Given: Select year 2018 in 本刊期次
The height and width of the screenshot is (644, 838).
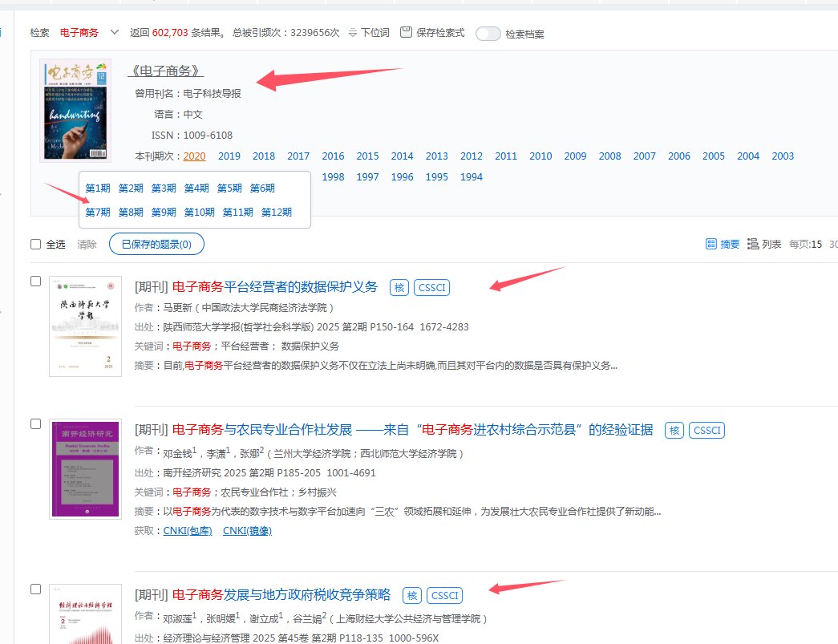Looking at the screenshot, I should tap(264, 156).
